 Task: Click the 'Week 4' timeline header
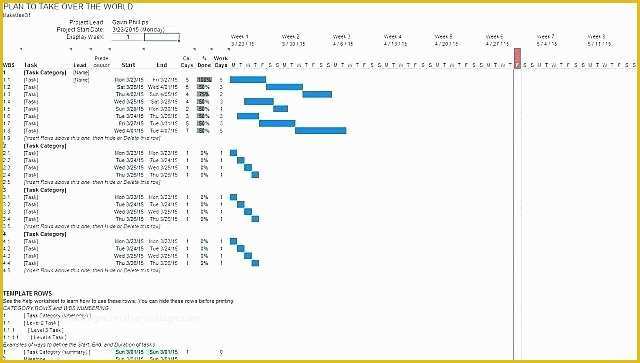click(x=393, y=37)
